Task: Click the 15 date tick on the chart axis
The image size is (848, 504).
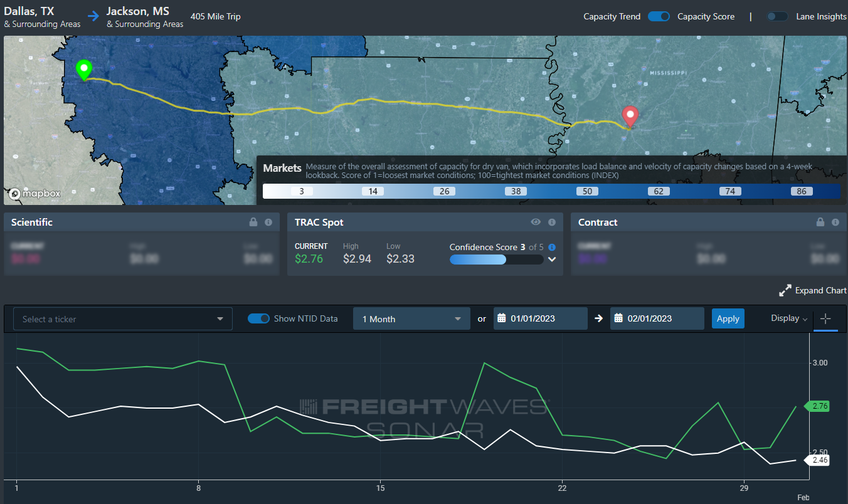Action: click(380, 488)
